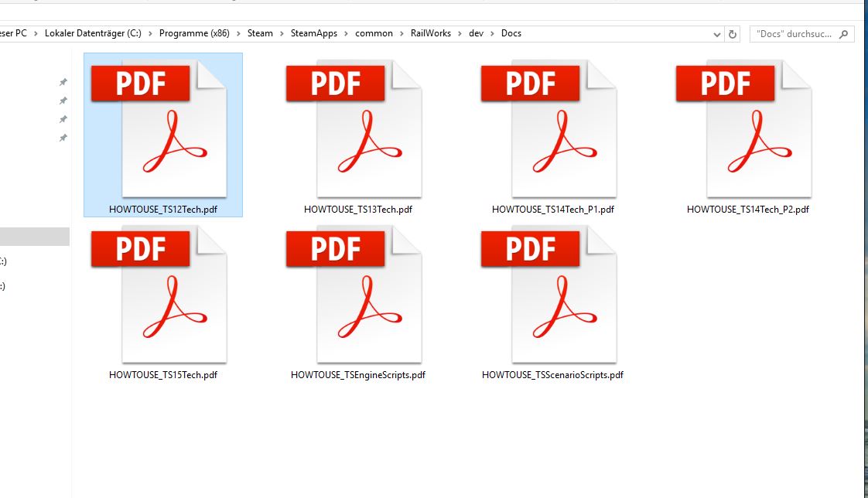
Task: Expand chevron after dev breadcrumb
Action: point(492,33)
